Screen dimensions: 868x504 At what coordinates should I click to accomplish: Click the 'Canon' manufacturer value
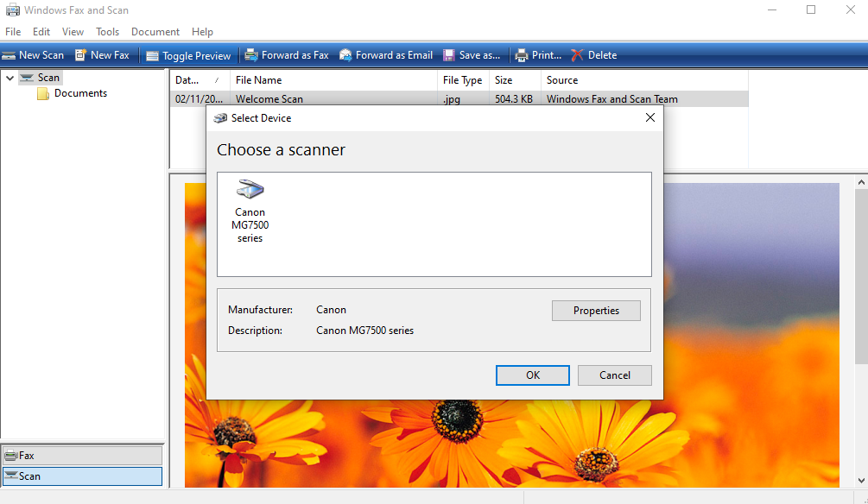331,310
